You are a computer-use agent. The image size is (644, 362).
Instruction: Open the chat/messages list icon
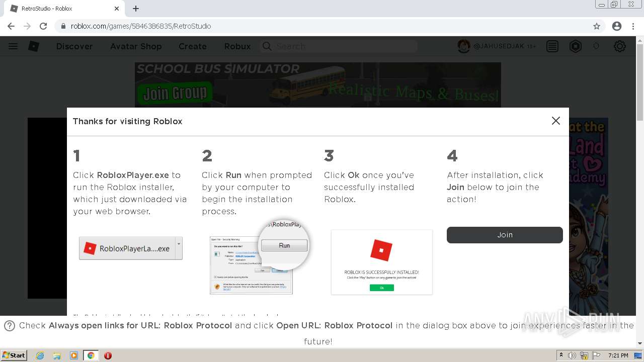552,46
